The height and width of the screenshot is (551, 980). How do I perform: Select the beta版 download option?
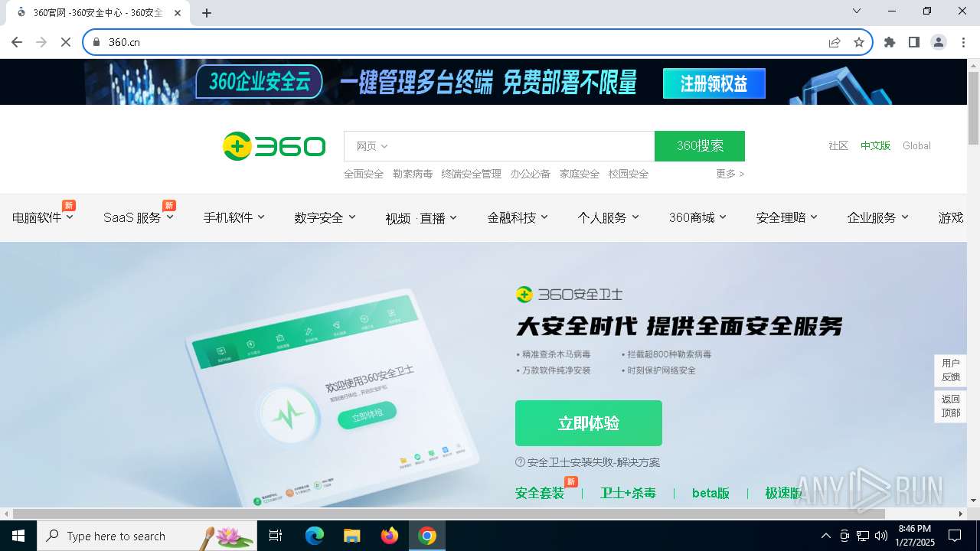710,494
